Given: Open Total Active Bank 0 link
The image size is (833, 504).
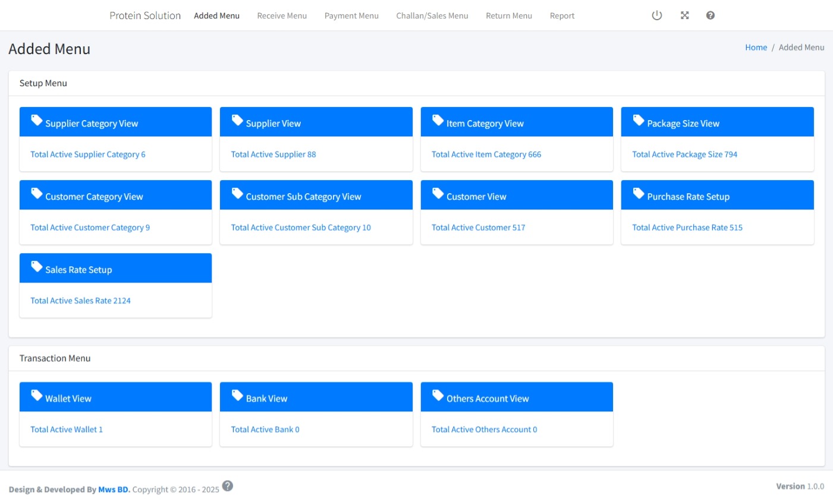Looking at the screenshot, I should click(265, 429).
